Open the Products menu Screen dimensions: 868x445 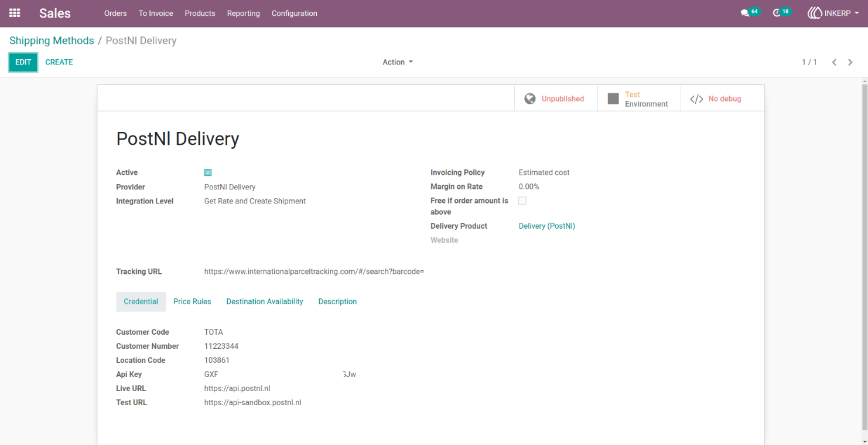point(200,13)
